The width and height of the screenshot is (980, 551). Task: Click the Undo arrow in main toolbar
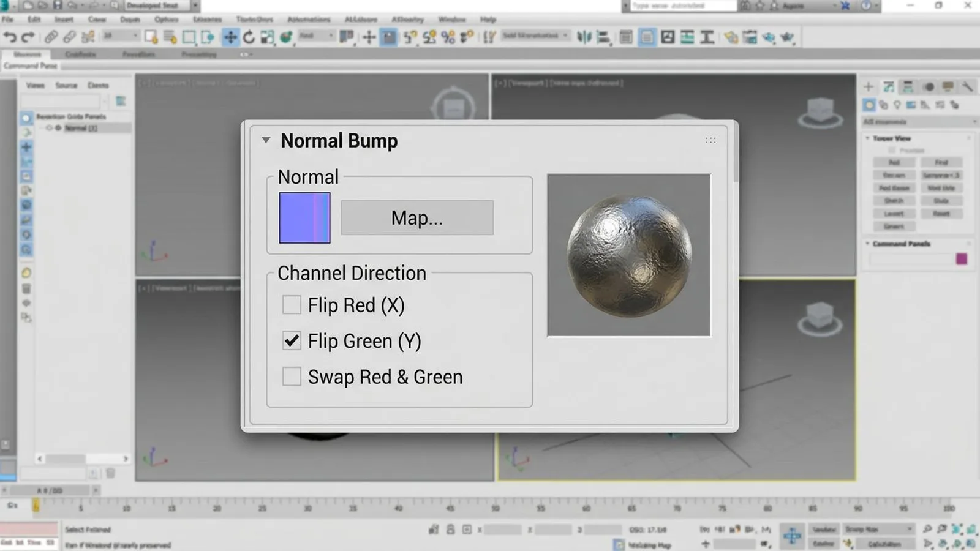click(10, 37)
